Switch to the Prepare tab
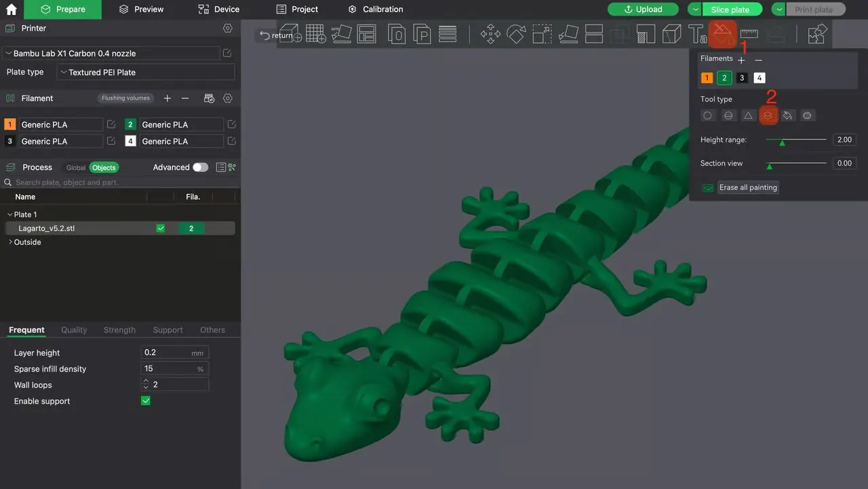The width and height of the screenshot is (868, 489). [x=62, y=9]
